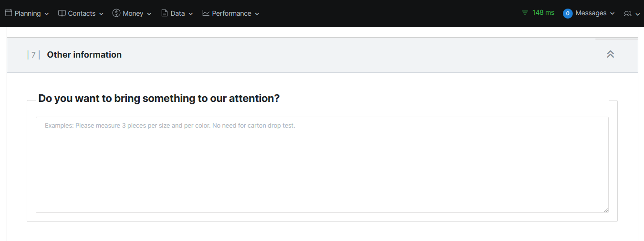Image resolution: width=644 pixels, height=241 pixels.
Task: Click the blue Messages count badge
Action: (x=568, y=13)
